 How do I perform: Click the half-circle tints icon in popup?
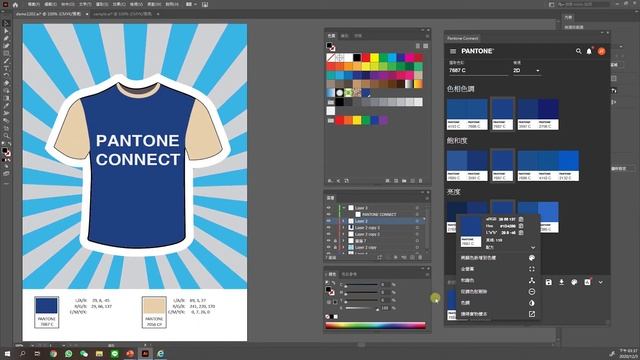click(532, 303)
